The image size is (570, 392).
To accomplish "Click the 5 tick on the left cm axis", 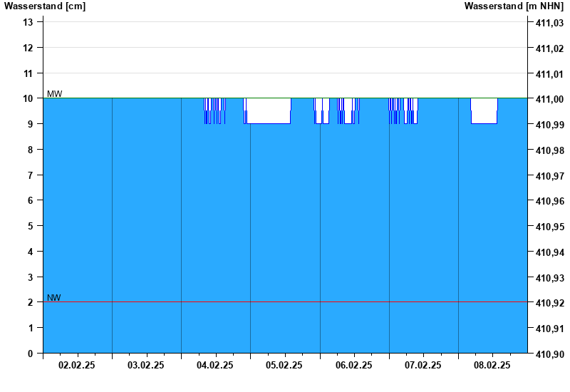I will pos(31,226).
